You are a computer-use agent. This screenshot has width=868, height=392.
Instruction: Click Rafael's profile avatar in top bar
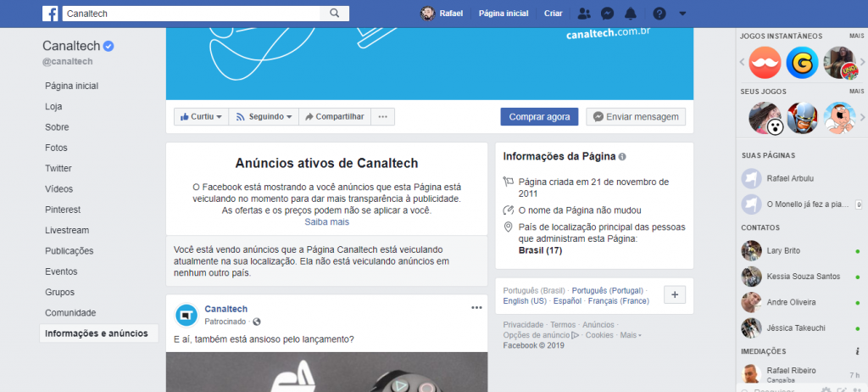point(427,14)
